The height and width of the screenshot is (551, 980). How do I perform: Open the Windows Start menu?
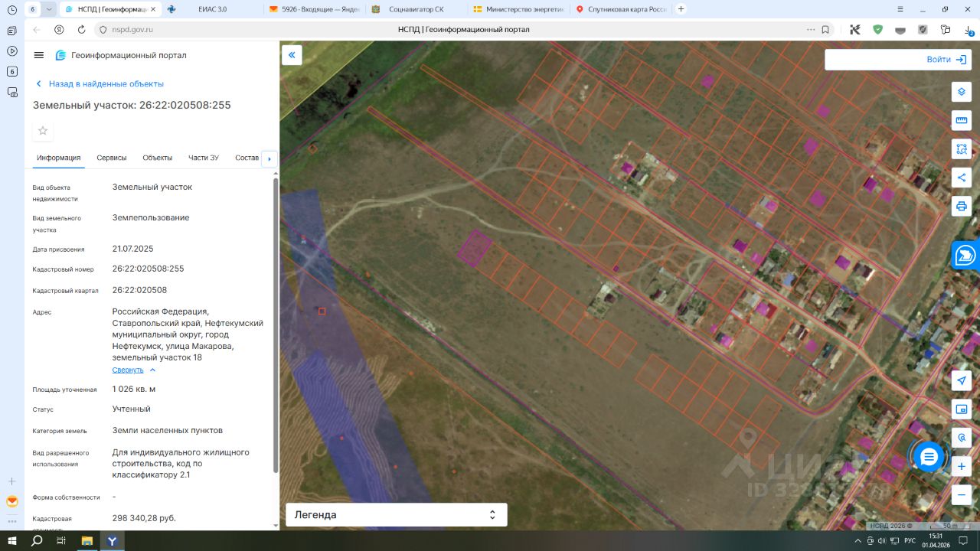12,540
